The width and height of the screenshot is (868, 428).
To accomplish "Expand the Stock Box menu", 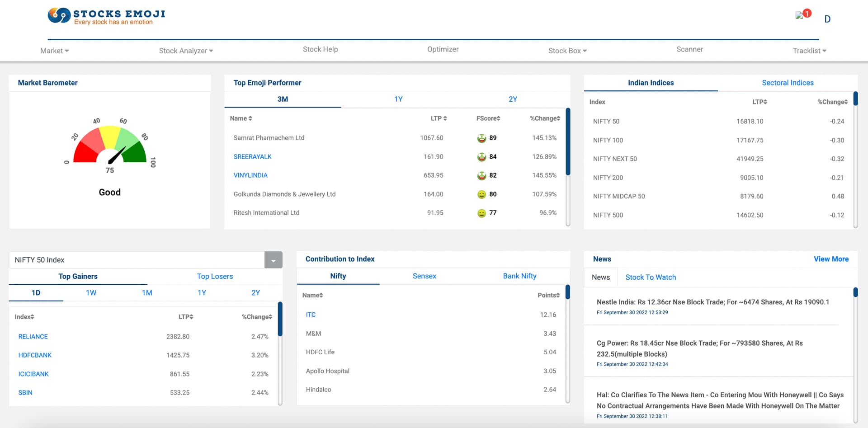I will pos(567,51).
